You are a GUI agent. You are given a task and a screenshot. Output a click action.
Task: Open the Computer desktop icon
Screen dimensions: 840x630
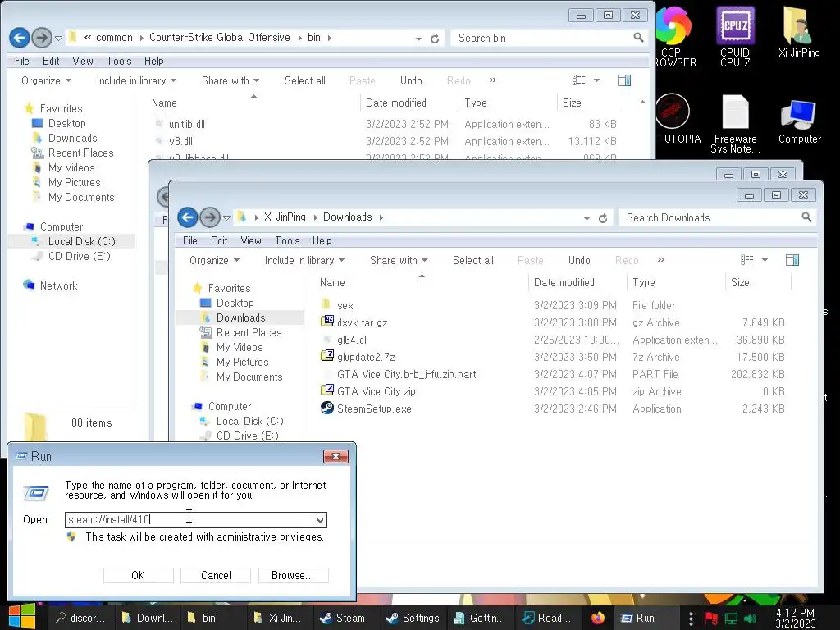[x=799, y=121]
